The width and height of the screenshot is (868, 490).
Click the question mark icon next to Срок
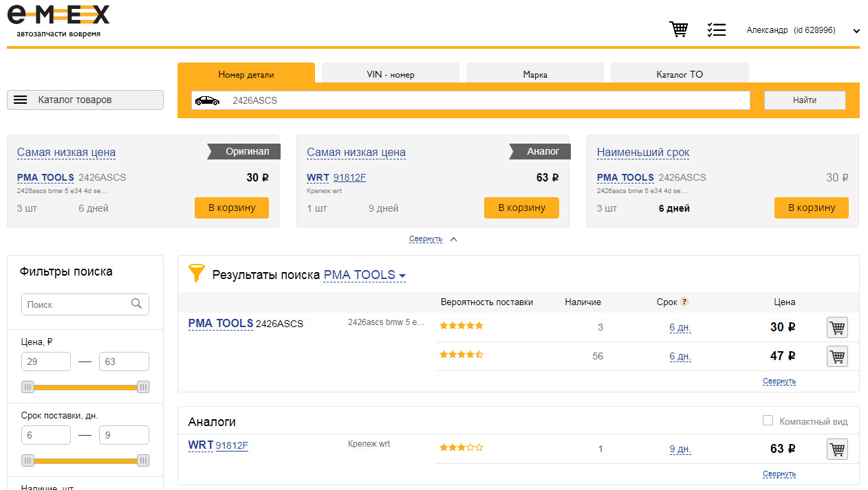(x=684, y=302)
